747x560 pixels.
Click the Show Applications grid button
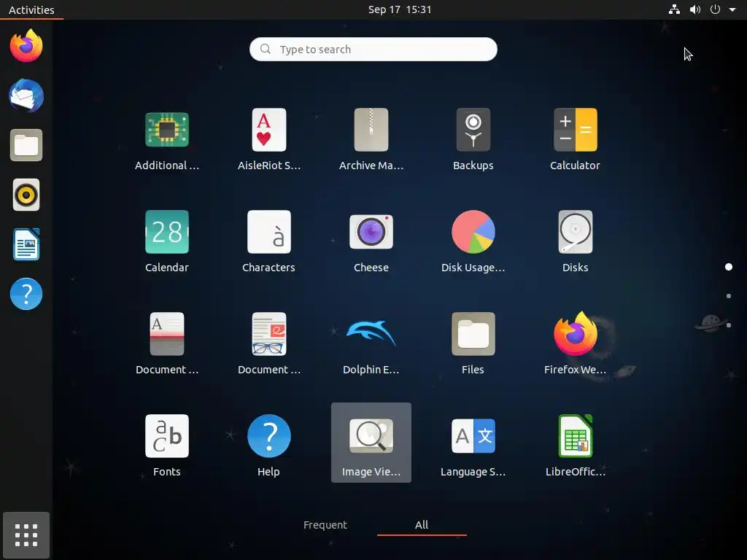(x=26, y=535)
